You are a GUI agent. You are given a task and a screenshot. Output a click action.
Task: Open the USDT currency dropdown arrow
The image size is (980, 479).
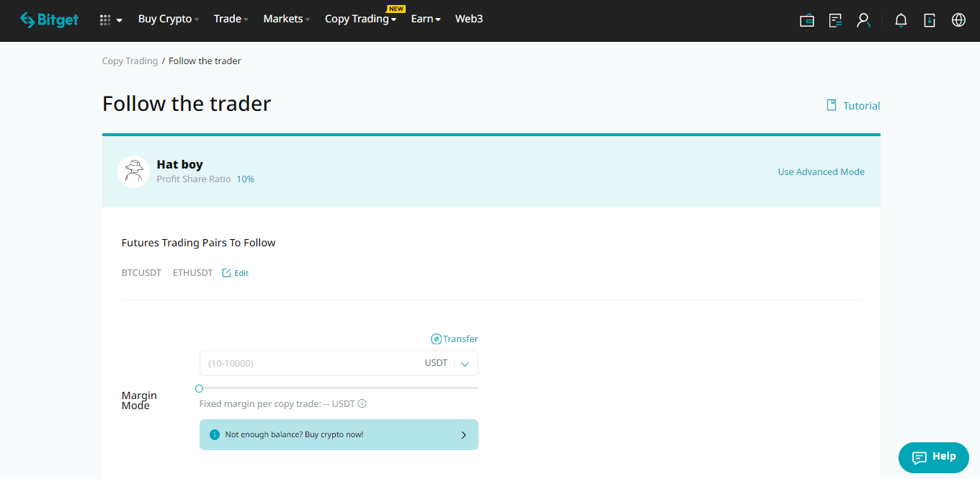pyautogui.click(x=465, y=364)
